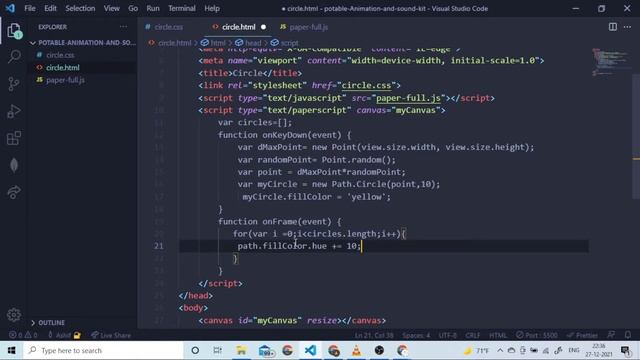Change indentation via Spaces: 4
Image resolution: width=640 pixels, height=360 pixels.
click(x=416, y=335)
